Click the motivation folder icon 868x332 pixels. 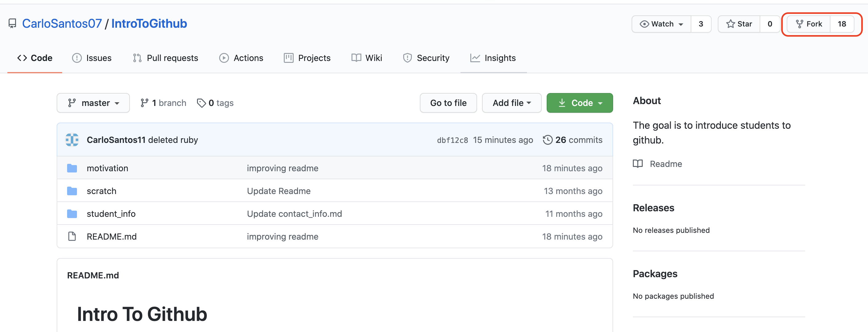72,168
